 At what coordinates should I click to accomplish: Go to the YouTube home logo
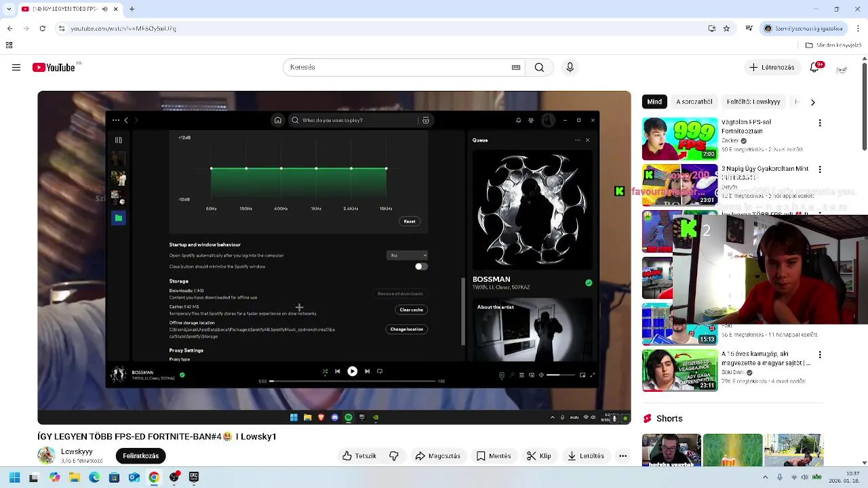54,67
